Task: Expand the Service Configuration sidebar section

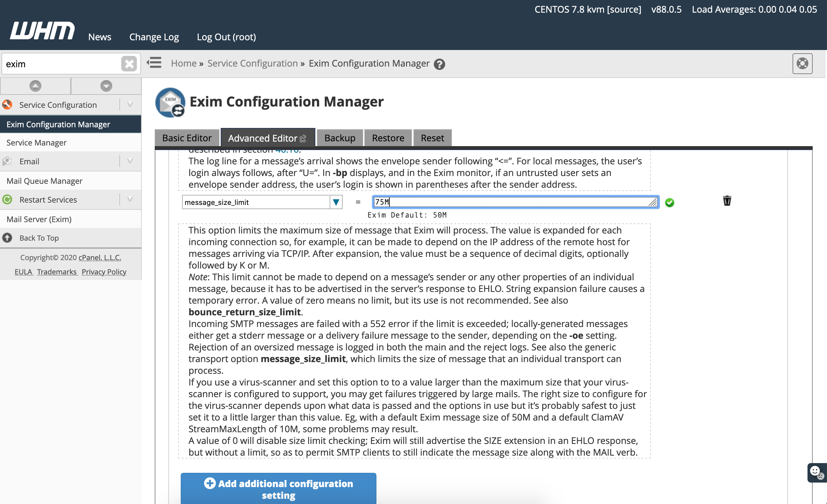Action: pos(131,105)
